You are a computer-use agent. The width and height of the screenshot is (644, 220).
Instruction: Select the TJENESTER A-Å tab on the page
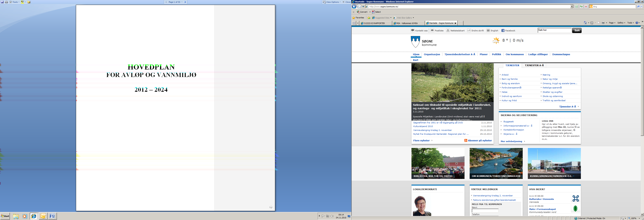pos(534,65)
